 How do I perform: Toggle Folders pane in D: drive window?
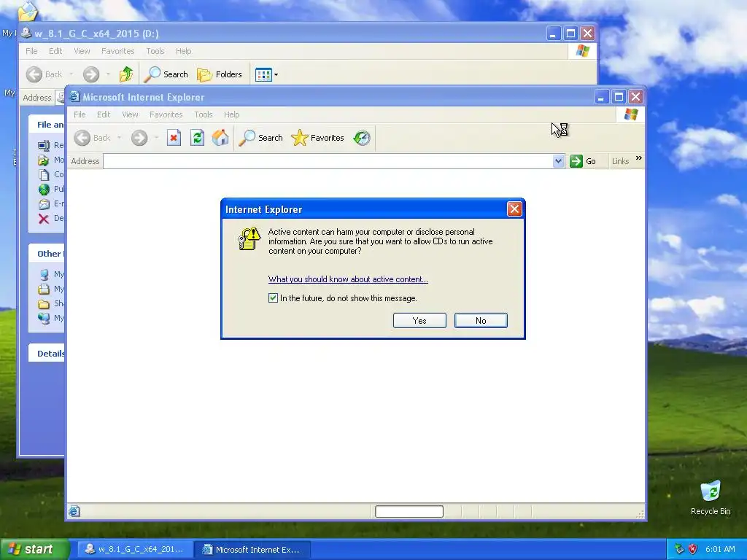[220, 74]
